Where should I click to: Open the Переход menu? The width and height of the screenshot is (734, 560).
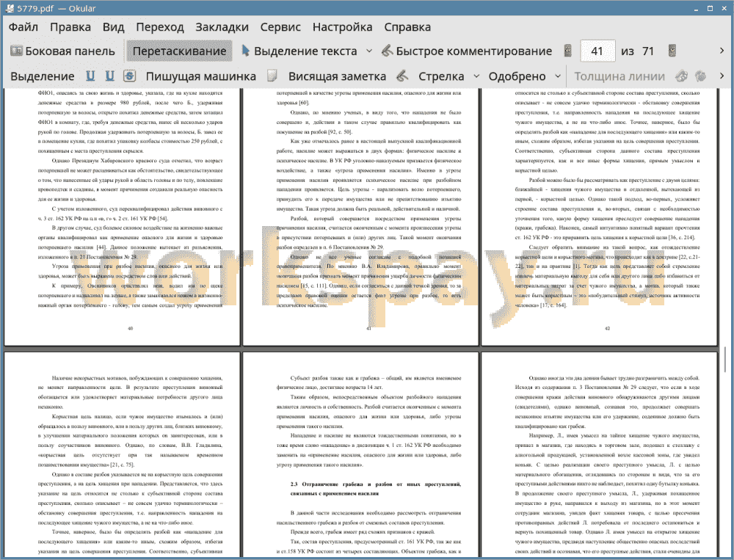click(x=159, y=27)
